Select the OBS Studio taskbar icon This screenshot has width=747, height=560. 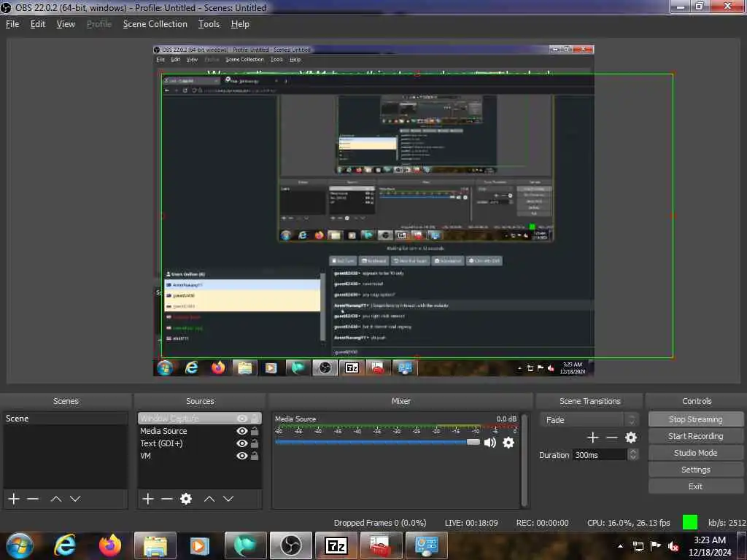tap(291, 545)
